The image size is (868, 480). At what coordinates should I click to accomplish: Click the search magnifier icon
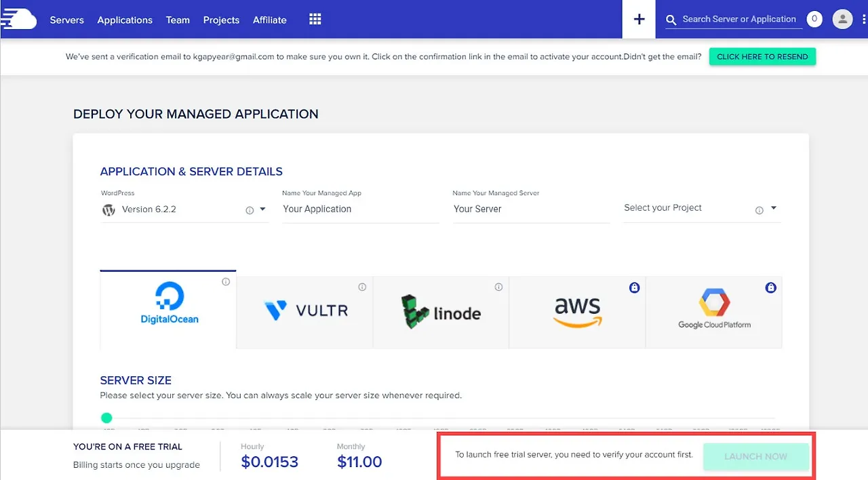click(671, 20)
